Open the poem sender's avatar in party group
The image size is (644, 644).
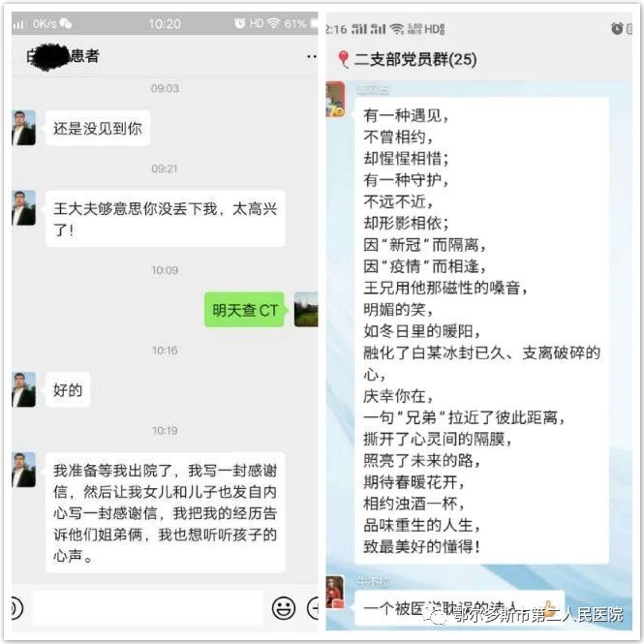point(335,99)
